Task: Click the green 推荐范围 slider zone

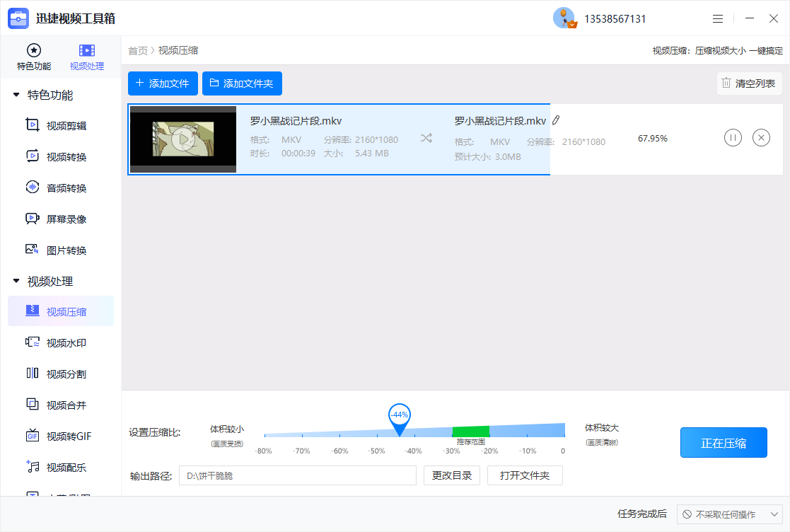Action: [470, 432]
